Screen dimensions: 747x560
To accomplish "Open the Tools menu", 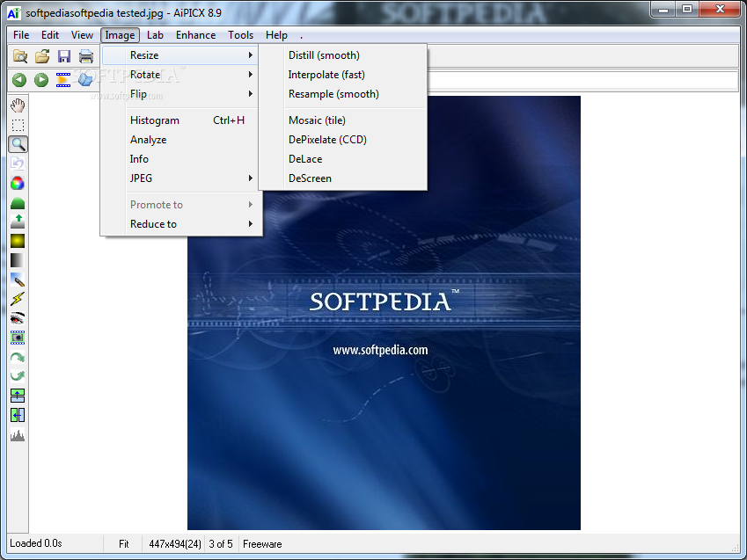I will pyautogui.click(x=240, y=35).
